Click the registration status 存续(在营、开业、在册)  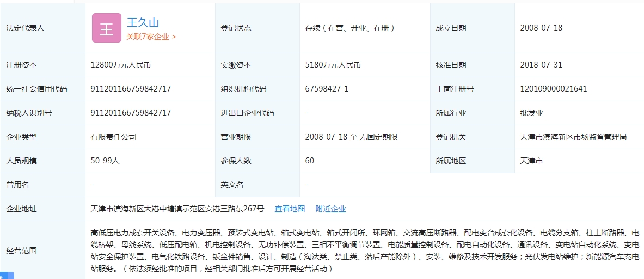tap(350, 28)
